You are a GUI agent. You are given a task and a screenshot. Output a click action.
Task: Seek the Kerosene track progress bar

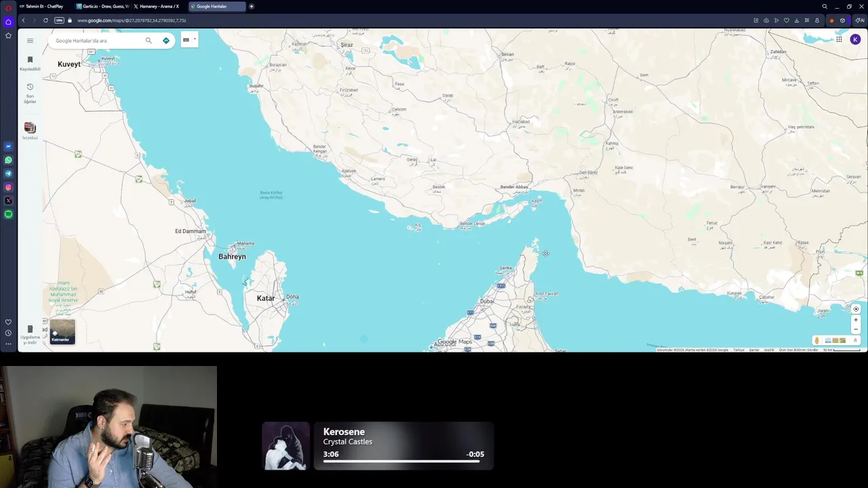coord(403,462)
